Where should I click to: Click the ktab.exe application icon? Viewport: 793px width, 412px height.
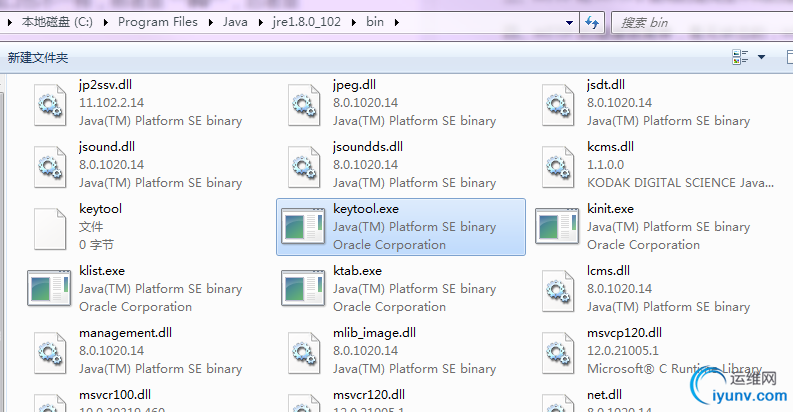point(303,288)
